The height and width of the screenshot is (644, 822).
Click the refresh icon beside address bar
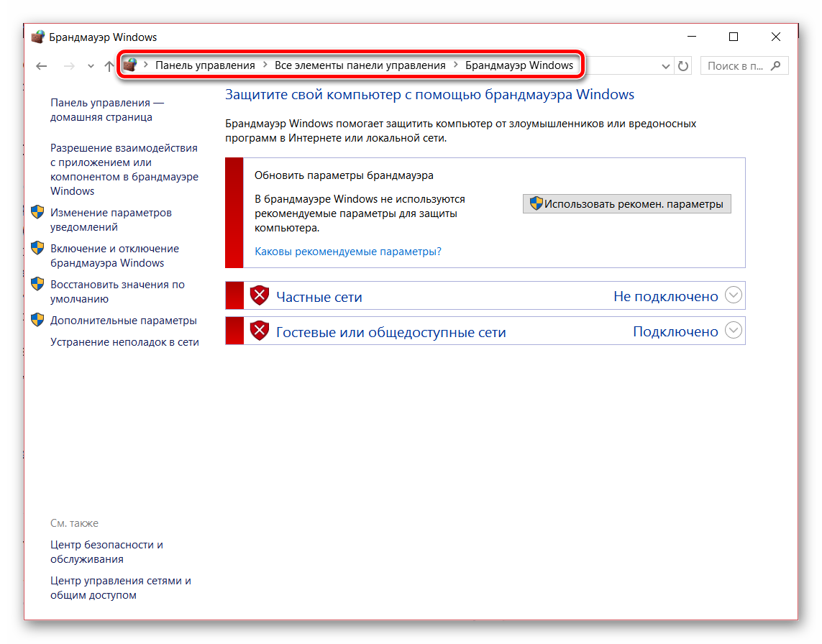[683, 66]
